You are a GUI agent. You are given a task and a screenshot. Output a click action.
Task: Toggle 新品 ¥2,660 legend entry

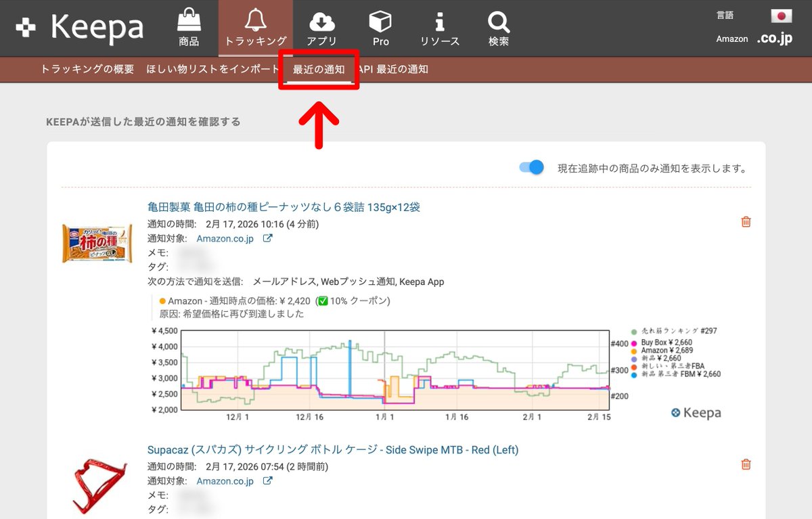coord(656,358)
